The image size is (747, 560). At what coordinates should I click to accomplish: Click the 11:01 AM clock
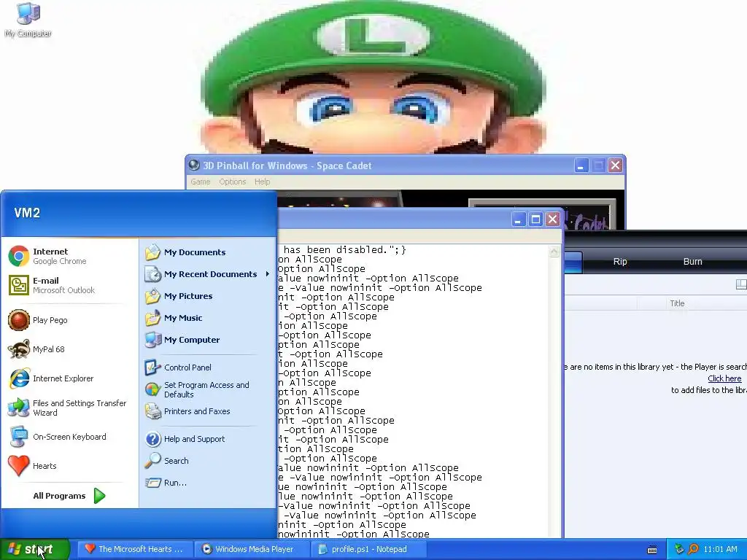point(720,549)
